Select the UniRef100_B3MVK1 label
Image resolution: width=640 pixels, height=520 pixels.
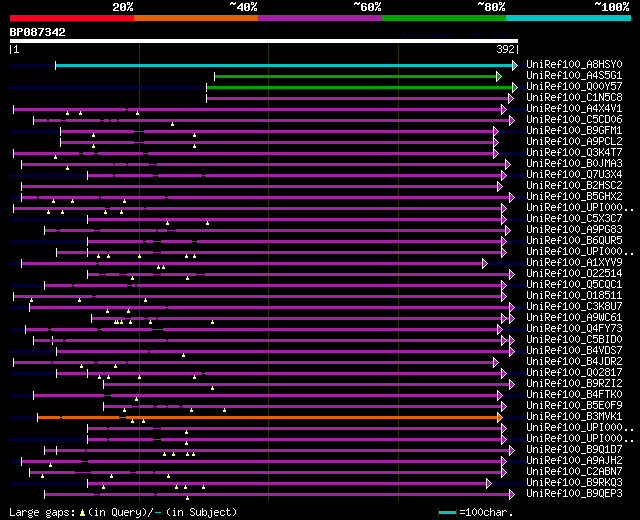574,417
